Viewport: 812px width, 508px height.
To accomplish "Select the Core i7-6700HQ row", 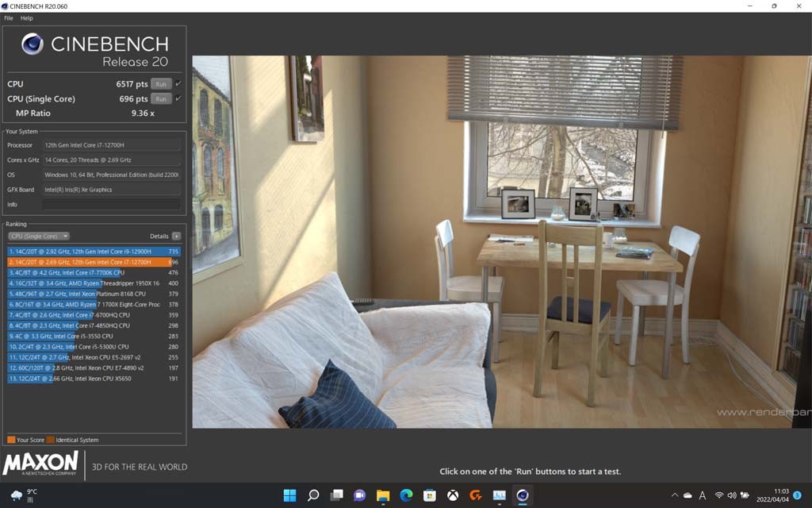I will coord(94,315).
